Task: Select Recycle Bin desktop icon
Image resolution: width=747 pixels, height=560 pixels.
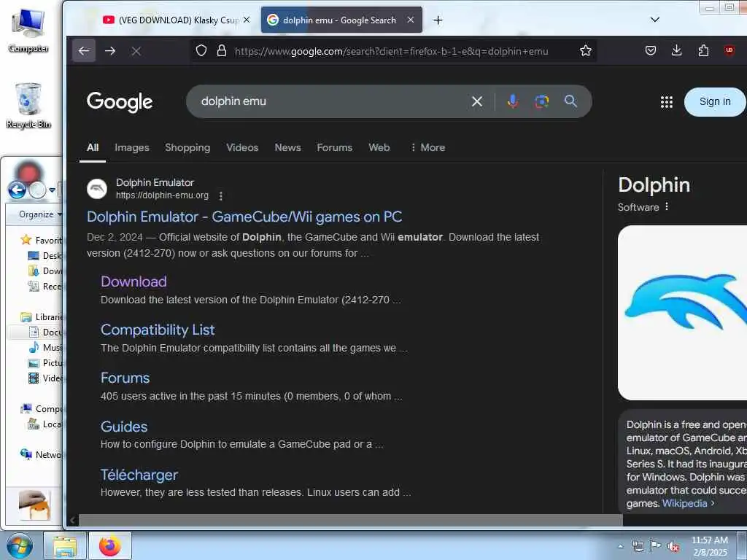Action: click(28, 106)
